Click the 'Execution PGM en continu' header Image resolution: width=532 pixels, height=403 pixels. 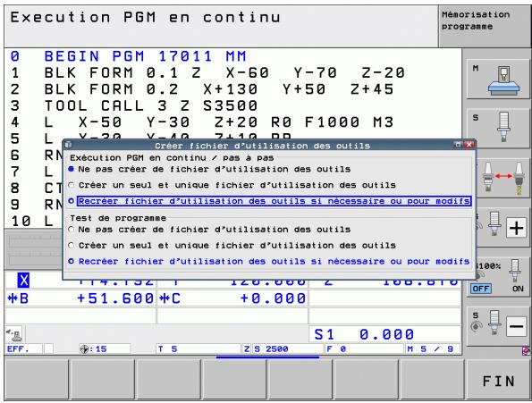pyautogui.click(x=146, y=17)
